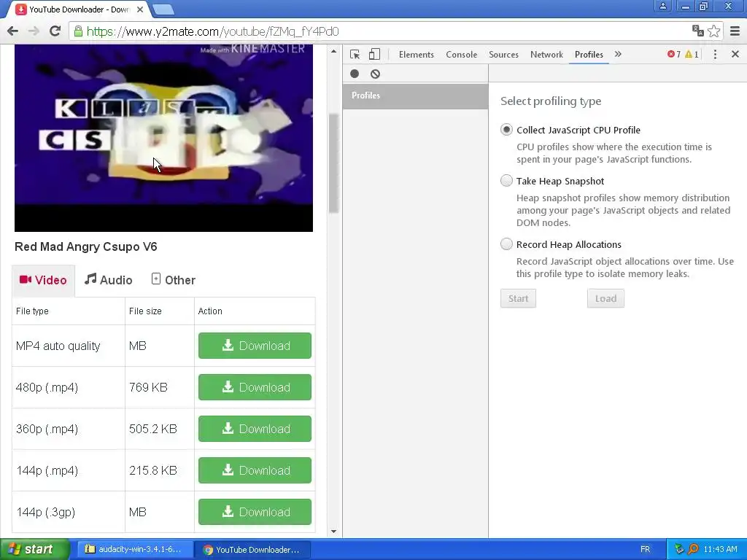
Task: Open the translate page icon in address bar
Action: 697,31
